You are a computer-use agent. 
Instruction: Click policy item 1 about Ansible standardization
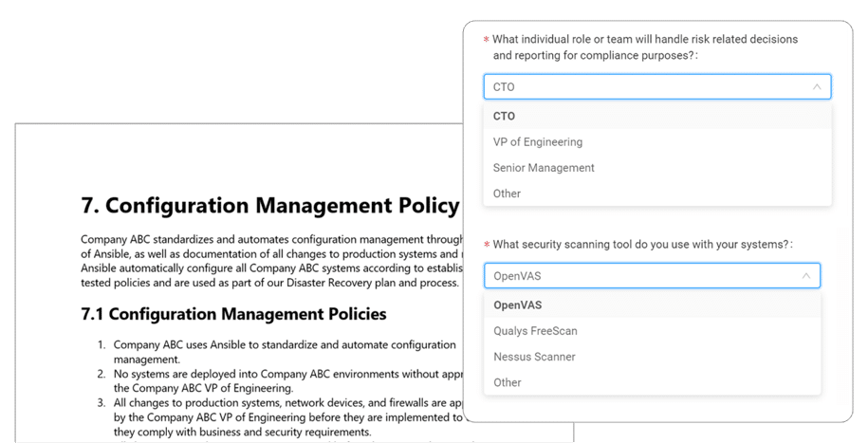[x=285, y=352]
